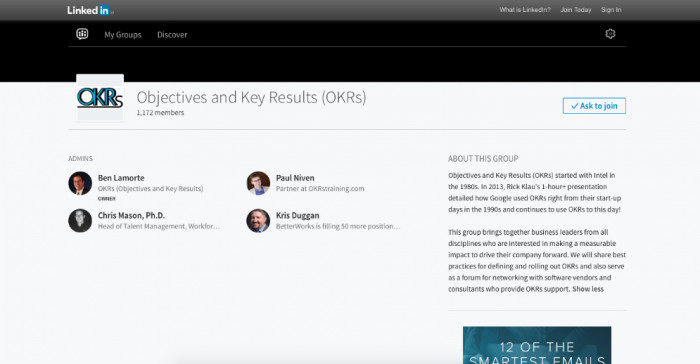Click the Sign In link
Screen dimensions: 700x364
(x=611, y=10)
